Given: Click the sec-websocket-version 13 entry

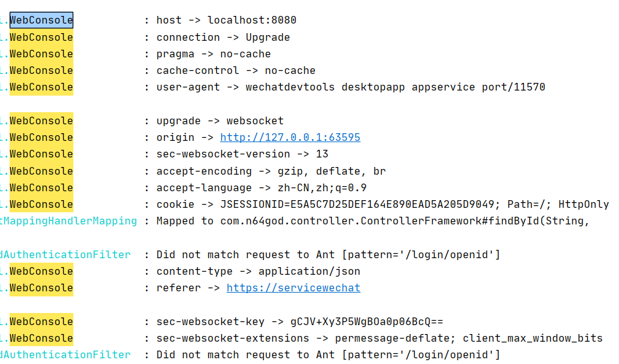Looking at the screenshot, I should click(x=242, y=154).
